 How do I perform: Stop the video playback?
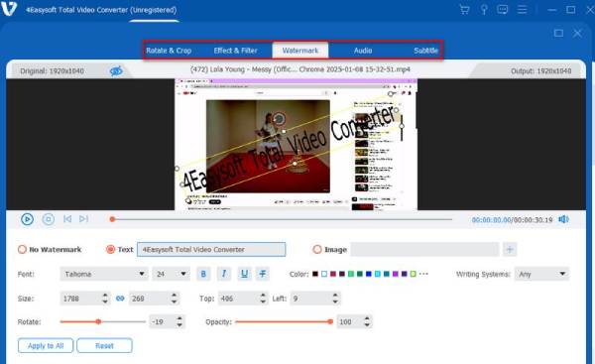coord(49,219)
